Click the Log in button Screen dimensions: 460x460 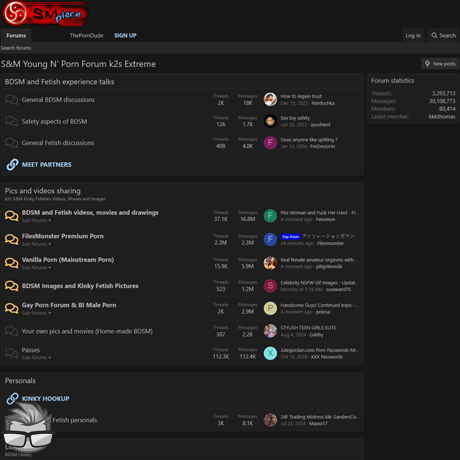(x=413, y=35)
